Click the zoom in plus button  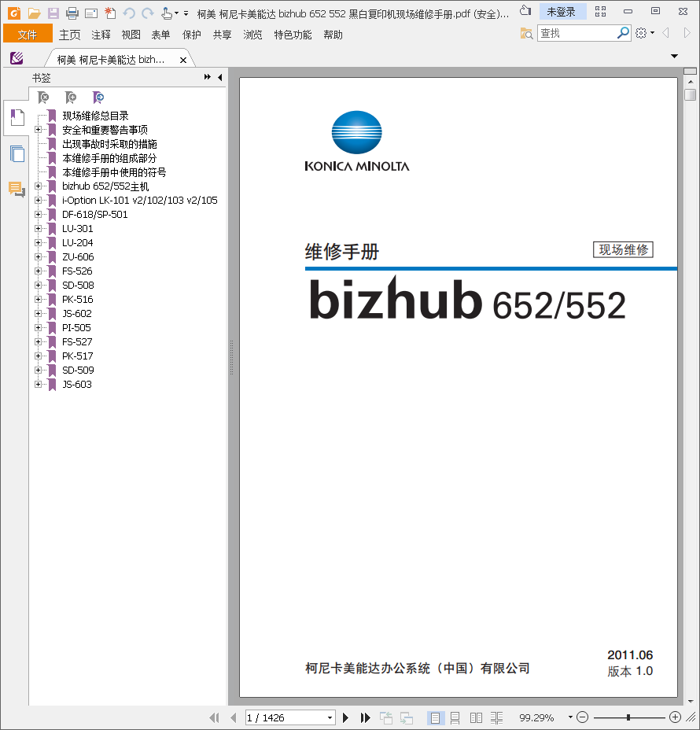(x=675, y=717)
